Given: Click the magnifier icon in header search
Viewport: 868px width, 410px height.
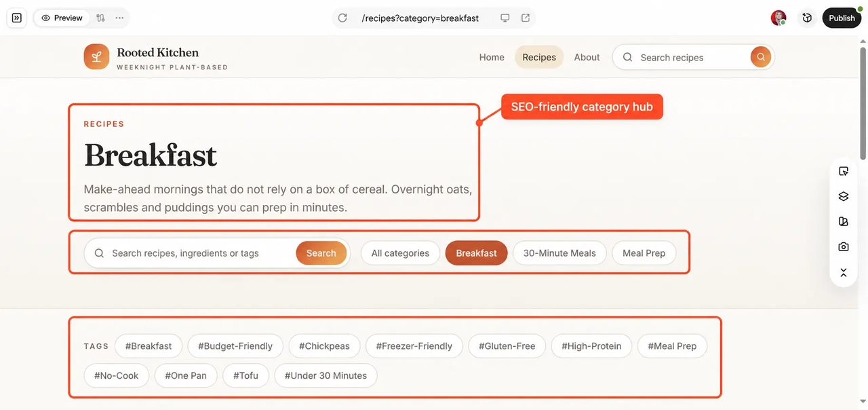Looking at the screenshot, I should point(628,57).
